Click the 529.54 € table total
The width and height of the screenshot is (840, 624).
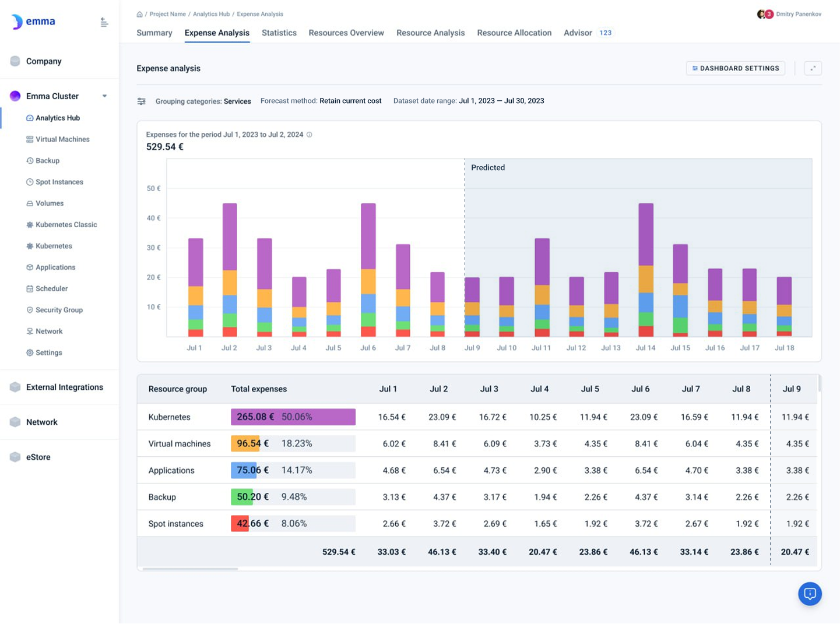click(x=339, y=552)
